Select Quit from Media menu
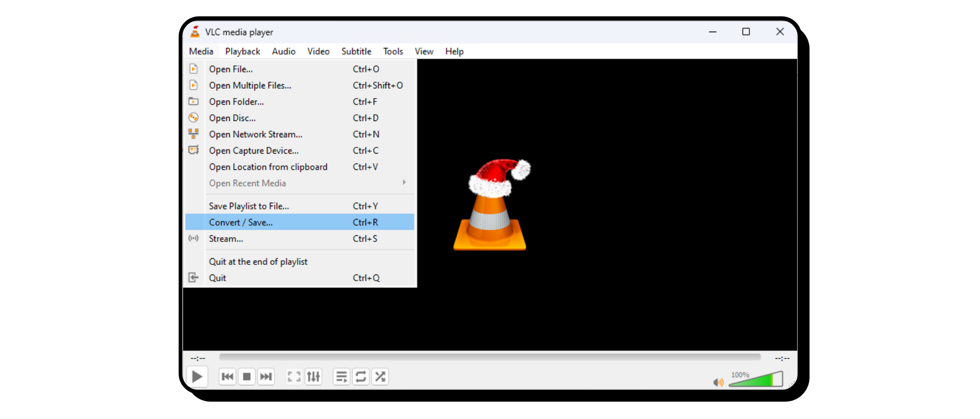 click(300, 278)
